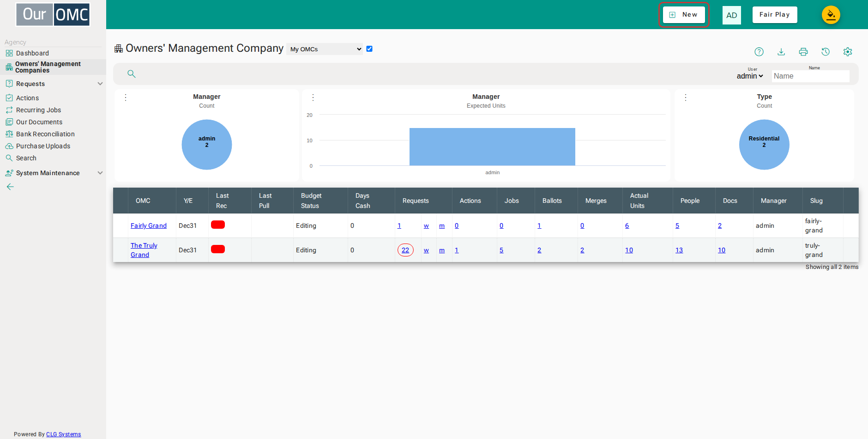
Task: Click the Fair Play button
Action: point(775,15)
